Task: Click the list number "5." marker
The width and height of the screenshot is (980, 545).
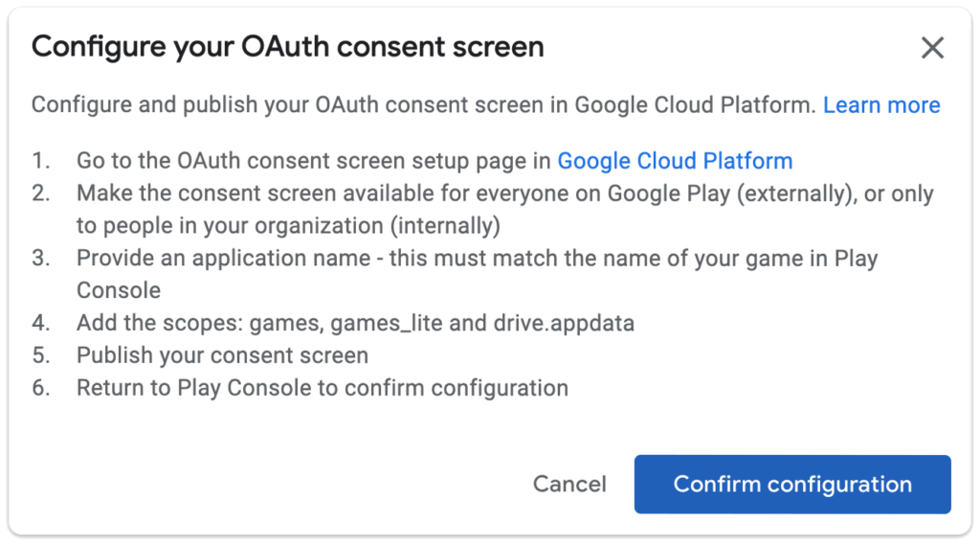Action: 40,355
